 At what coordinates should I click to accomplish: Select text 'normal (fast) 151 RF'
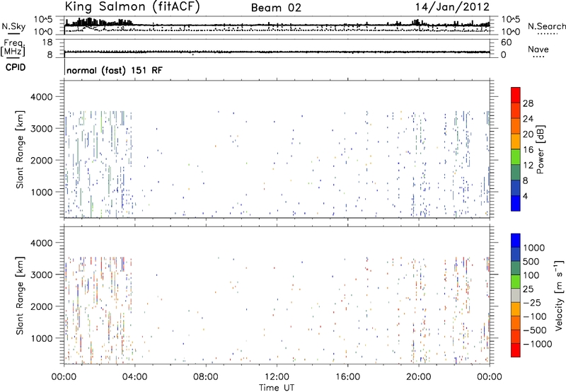coord(115,70)
